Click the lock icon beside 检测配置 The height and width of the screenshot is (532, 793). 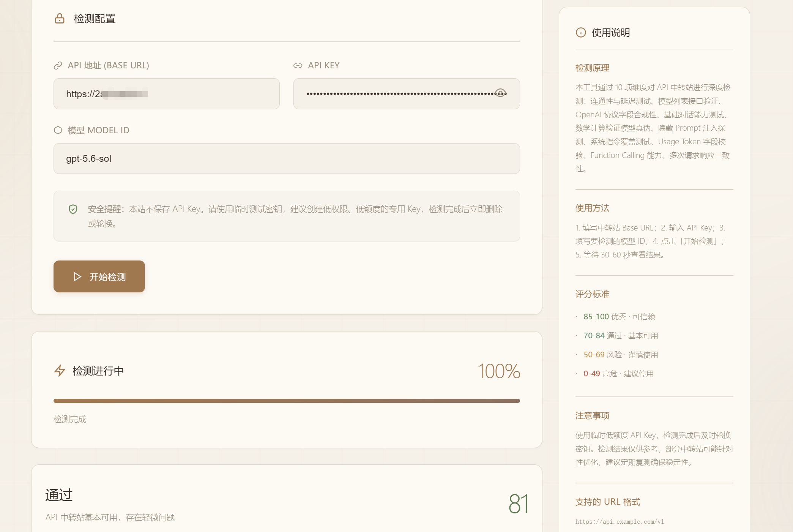pos(60,19)
